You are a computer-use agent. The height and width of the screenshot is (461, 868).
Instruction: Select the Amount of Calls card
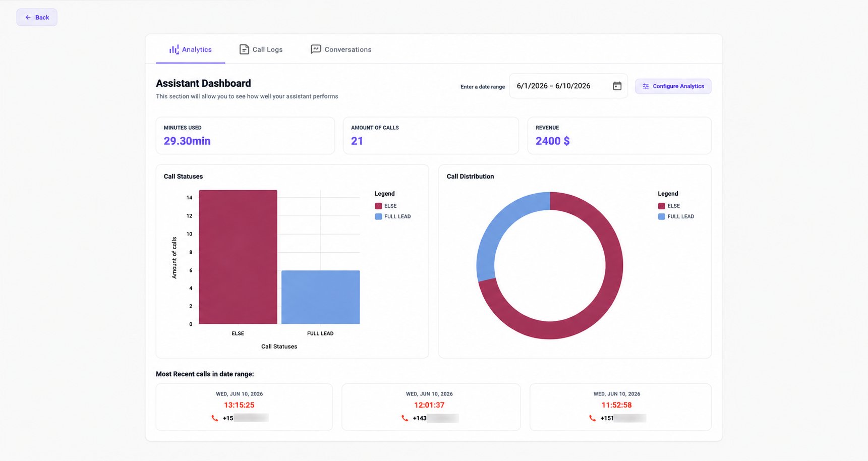point(431,136)
